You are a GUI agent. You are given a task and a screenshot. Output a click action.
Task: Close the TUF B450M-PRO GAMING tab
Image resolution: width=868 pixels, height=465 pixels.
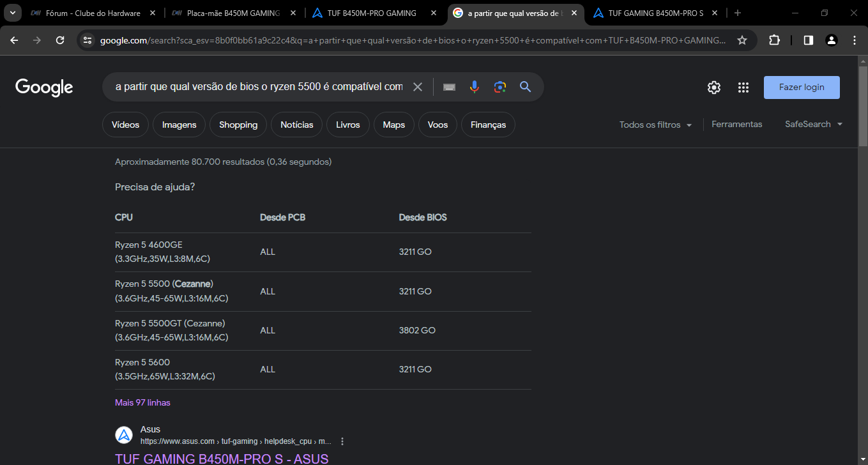(434, 13)
